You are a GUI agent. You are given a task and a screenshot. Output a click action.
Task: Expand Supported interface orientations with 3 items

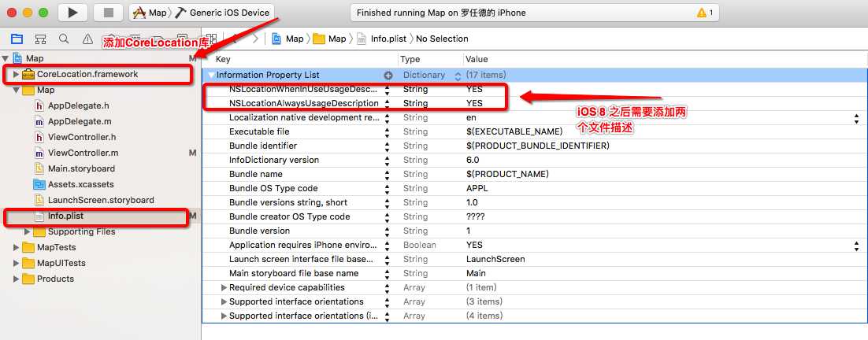pos(224,301)
